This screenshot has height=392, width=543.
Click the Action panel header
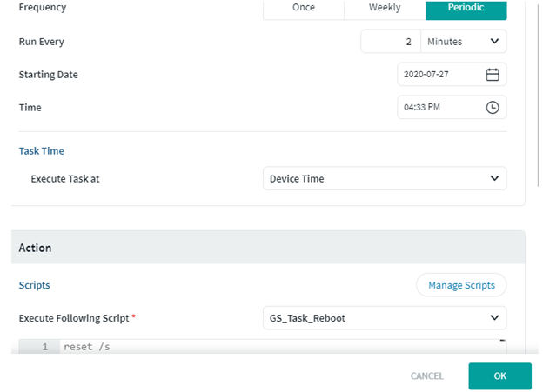(268, 248)
